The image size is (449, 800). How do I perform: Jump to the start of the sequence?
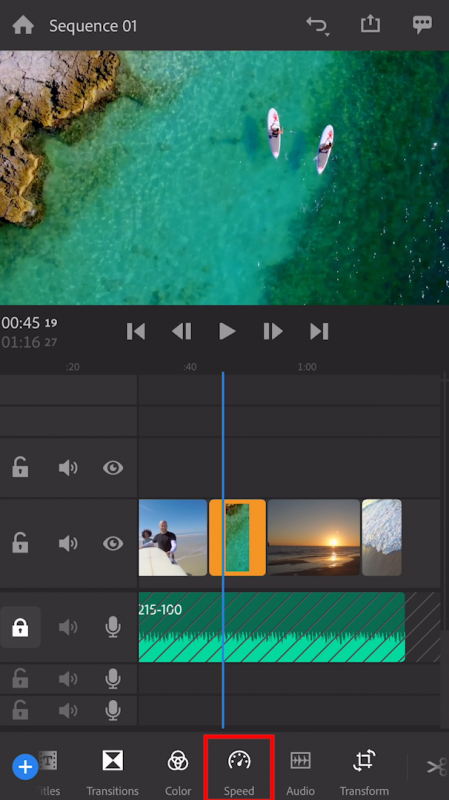pos(136,332)
